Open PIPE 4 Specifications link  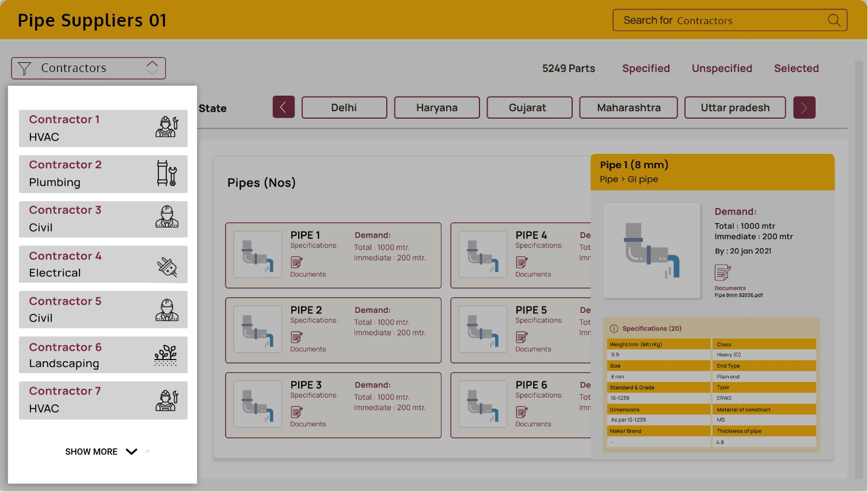tap(539, 245)
